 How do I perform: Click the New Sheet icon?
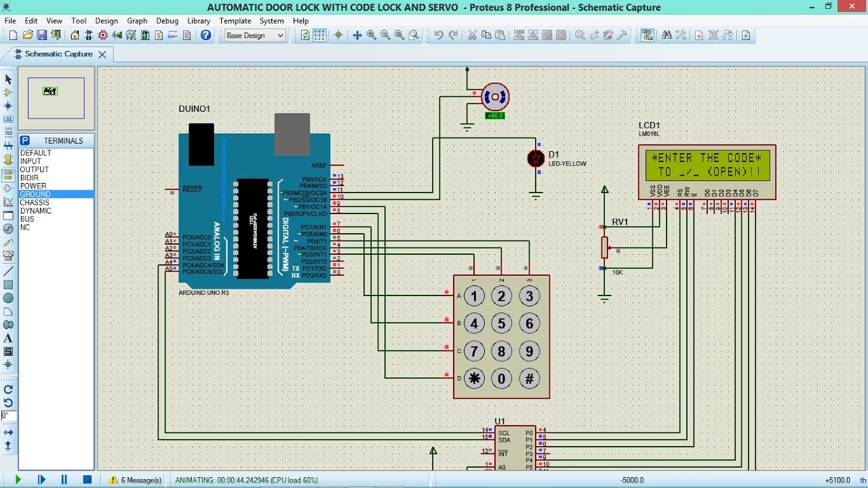pos(699,35)
